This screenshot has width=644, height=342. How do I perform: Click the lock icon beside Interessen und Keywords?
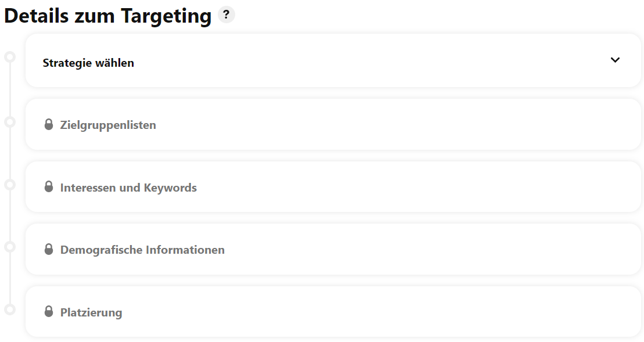pos(48,187)
